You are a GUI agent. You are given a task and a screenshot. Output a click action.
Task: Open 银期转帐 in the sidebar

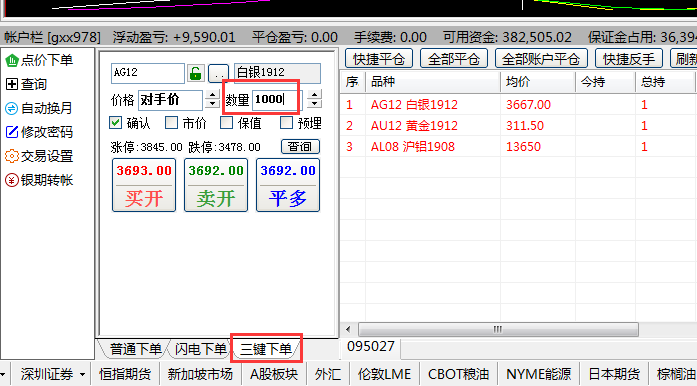click(x=39, y=180)
